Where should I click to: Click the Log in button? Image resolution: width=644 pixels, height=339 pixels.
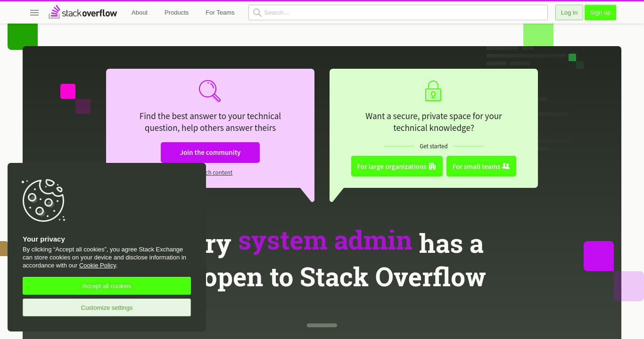click(569, 13)
